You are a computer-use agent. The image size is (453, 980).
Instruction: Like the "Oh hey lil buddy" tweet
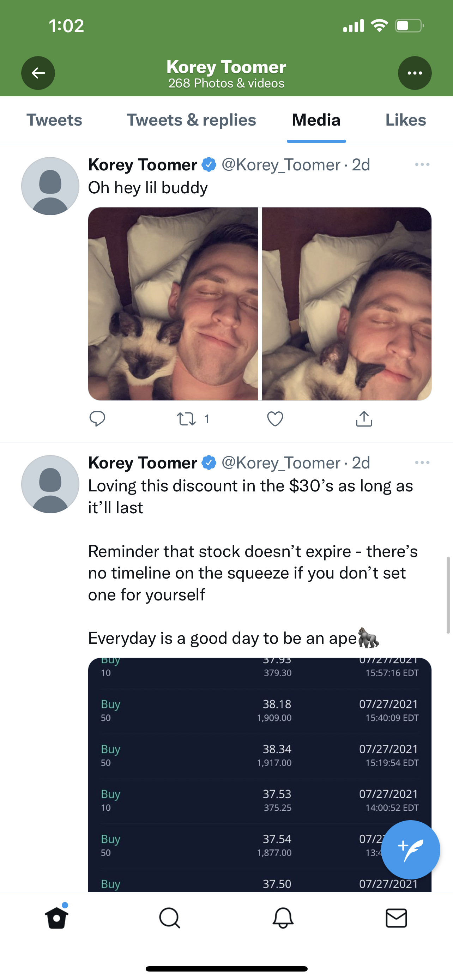click(275, 419)
